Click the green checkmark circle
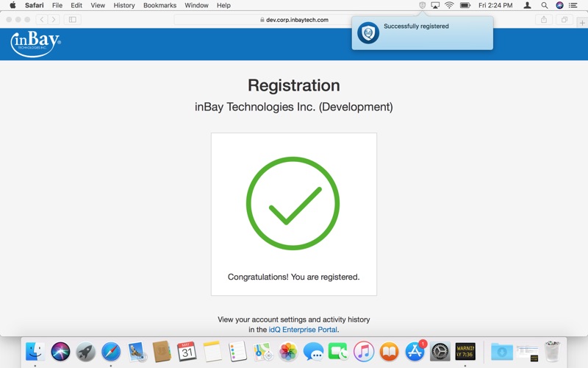This screenshot has height=368, width=588. [293, 203]
